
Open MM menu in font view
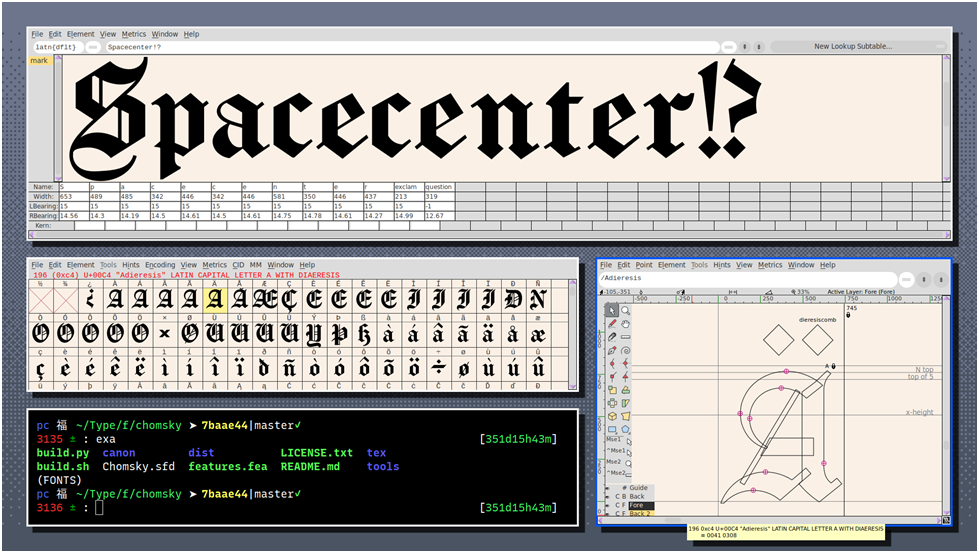pyautogui.click(x=256, y=265)
